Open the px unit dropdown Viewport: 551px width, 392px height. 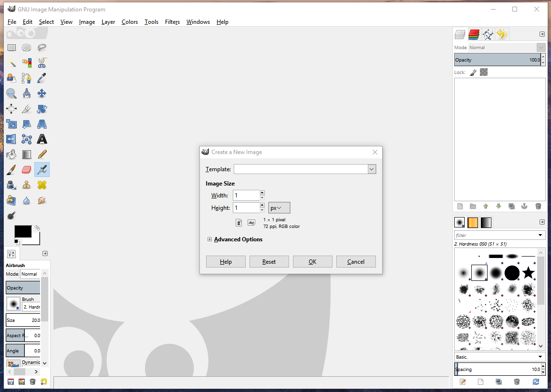(x=279, y=208)
